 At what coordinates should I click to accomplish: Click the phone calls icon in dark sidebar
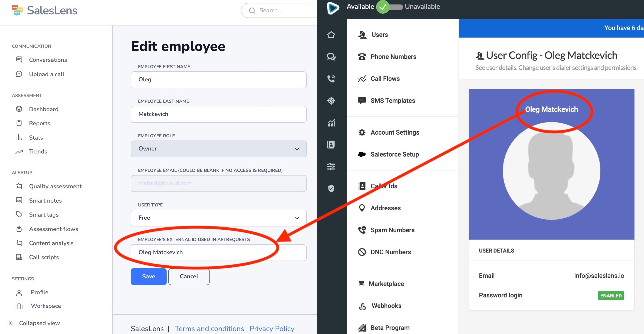click(331, 79)
